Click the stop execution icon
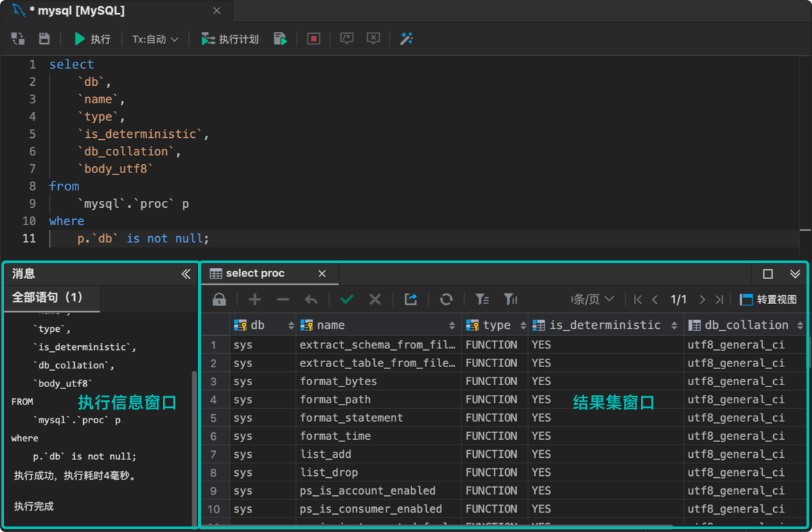The image size is (812, 532). coord(313,39)
